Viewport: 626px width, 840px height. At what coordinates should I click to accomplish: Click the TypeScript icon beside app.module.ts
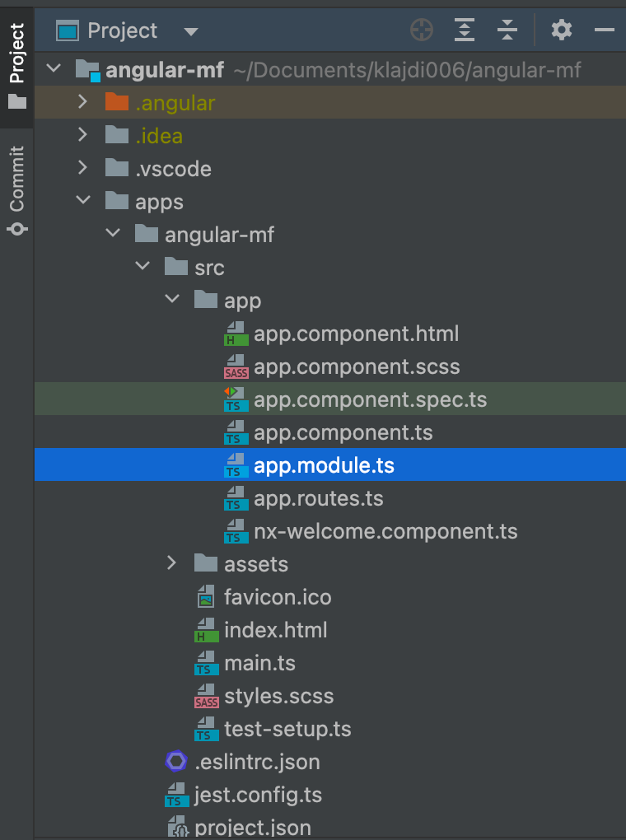236,464
